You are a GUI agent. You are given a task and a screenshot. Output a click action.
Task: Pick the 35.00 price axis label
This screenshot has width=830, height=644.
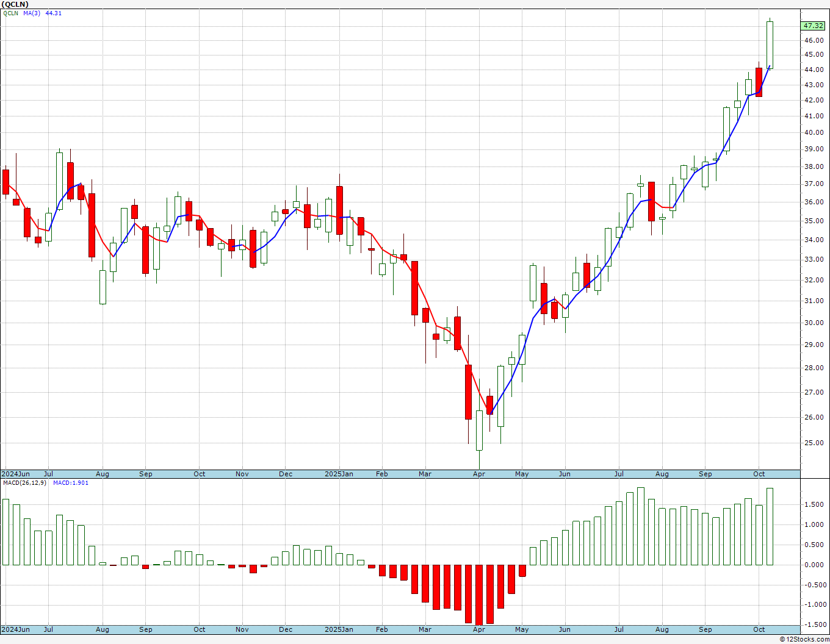click(x=813, y=221)
